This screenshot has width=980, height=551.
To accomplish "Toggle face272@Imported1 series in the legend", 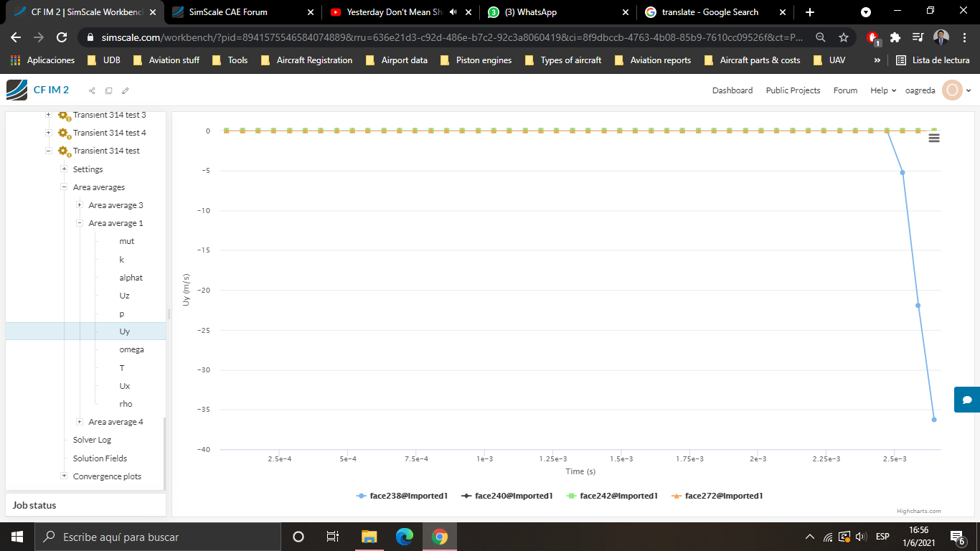I will pyautogui.click(x=717, y=496).
